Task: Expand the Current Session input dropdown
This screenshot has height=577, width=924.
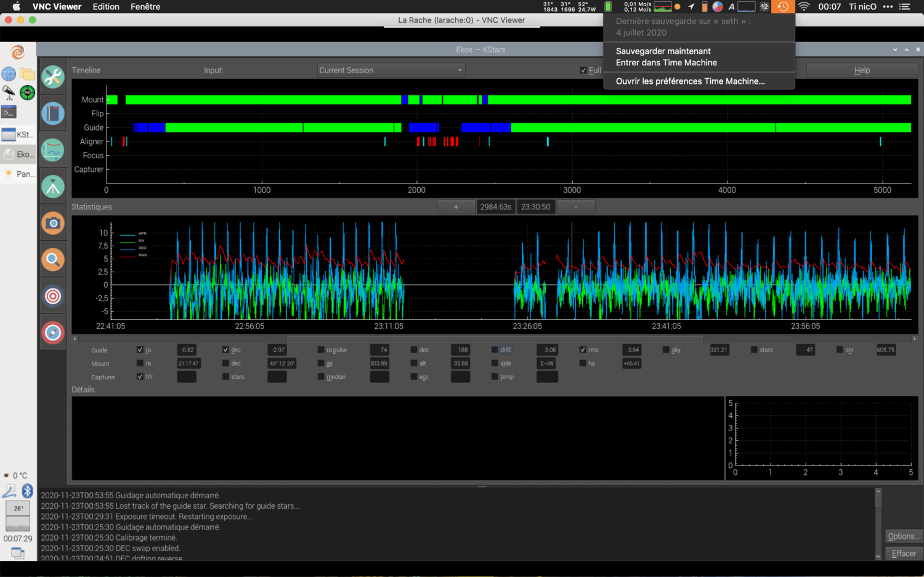Action: 391,70
